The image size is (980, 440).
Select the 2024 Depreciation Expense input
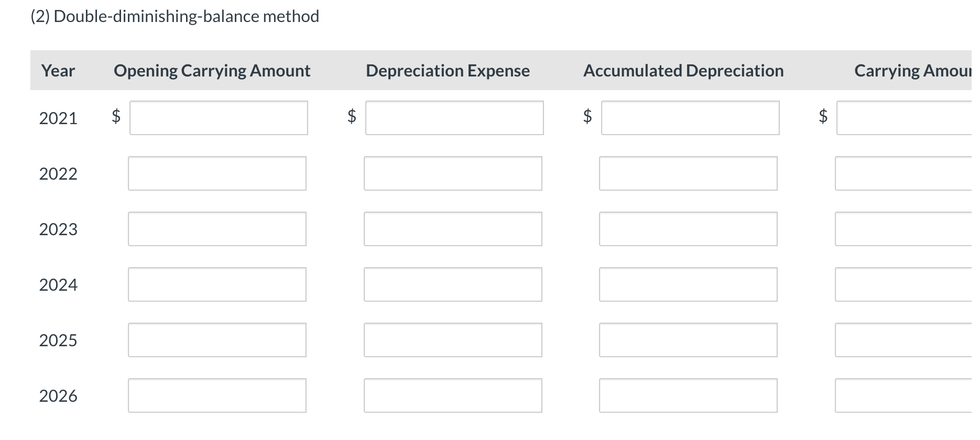pyautogui.click(x=453, y=284)
